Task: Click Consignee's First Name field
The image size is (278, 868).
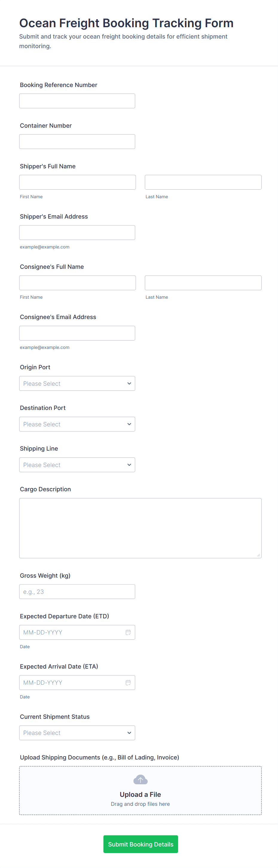Action: point(77,283)
